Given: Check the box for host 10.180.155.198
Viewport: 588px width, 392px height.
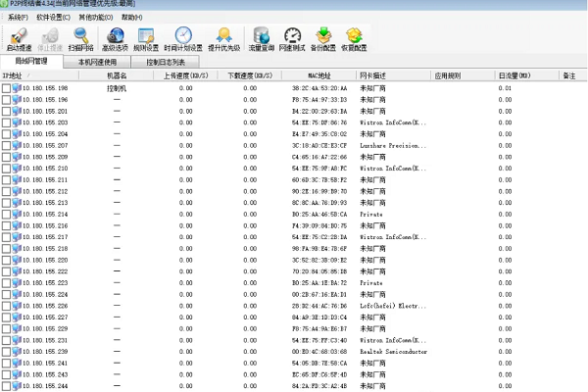Looking at the screenshot, I should click(x=6, y=88).
